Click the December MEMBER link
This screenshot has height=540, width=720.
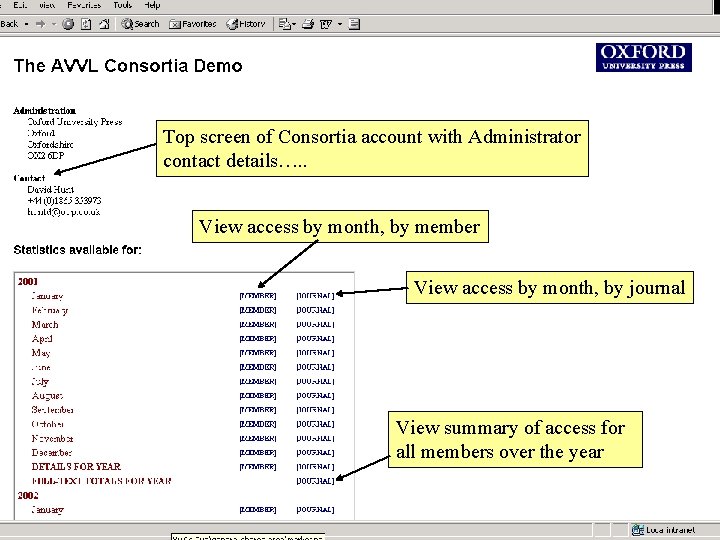(x=258, y=452)
